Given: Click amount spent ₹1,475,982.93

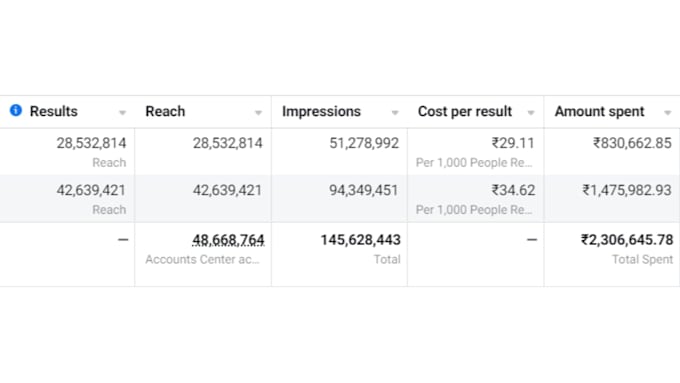Looking at the screenshot, I should coord(627,190).
